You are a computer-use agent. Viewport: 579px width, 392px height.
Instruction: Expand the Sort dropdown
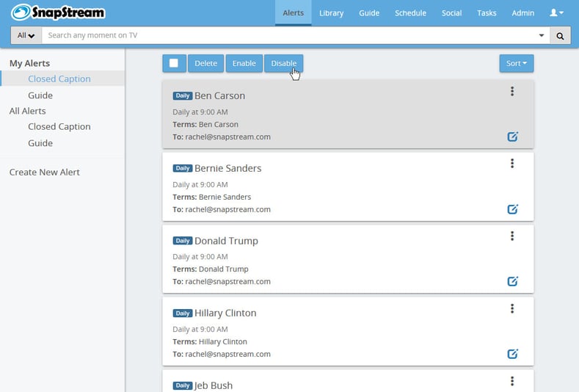click(x=517, y=63)
